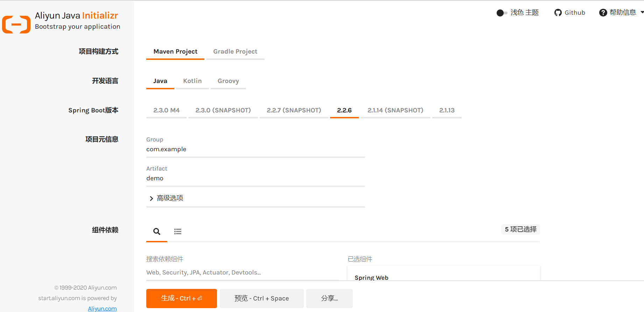Viewport: 644px width, 312px height.
Task: Choose Groovy as the language
Action: (x=228, y=81)
